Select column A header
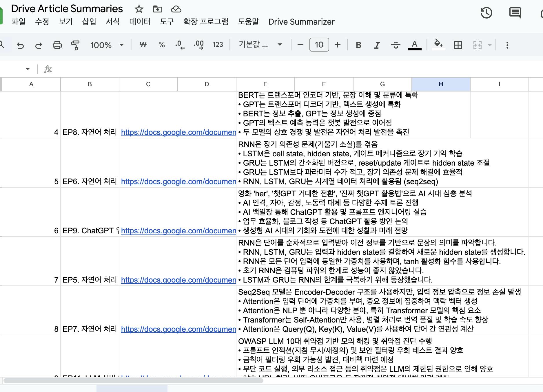This screenshot has height=392, width=543. (x=31, y=84)
